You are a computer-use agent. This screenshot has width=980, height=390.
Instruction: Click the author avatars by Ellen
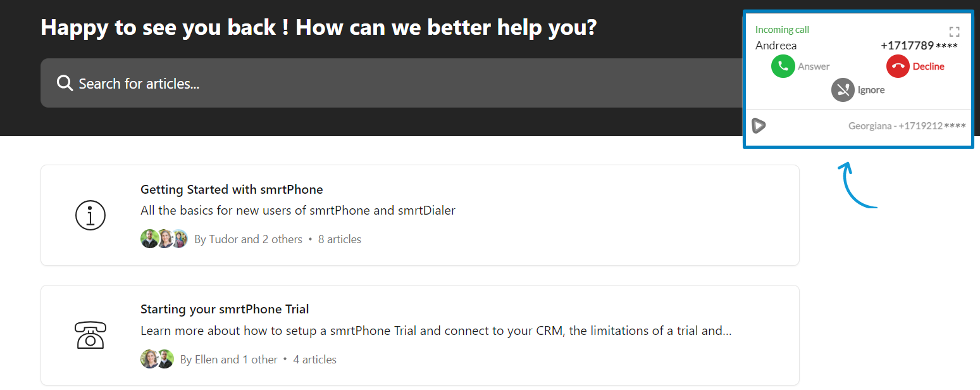[157, 359]
